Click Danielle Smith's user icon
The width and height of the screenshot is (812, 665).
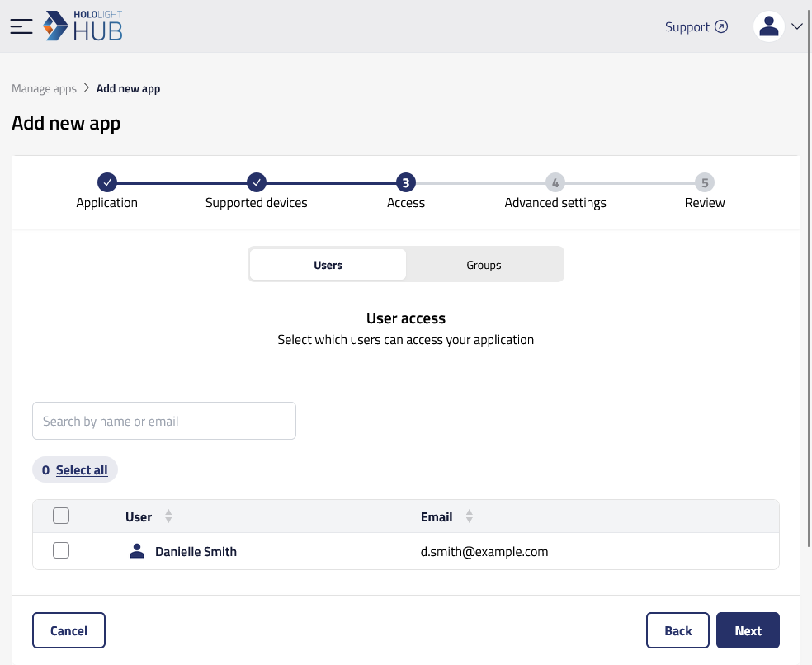click(x=137, y=551)
